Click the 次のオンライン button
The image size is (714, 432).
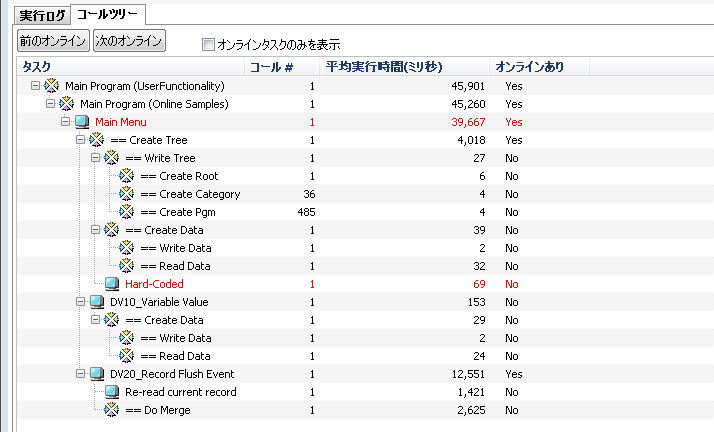(129, 41)
